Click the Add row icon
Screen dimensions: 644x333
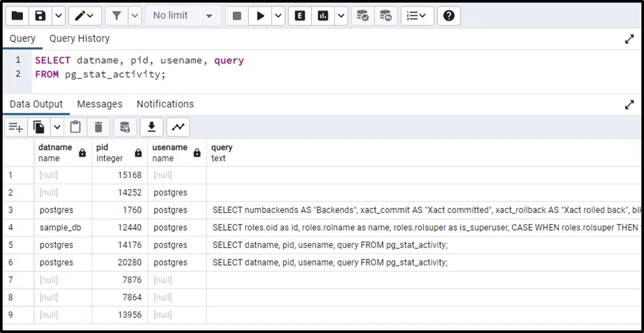16,127
